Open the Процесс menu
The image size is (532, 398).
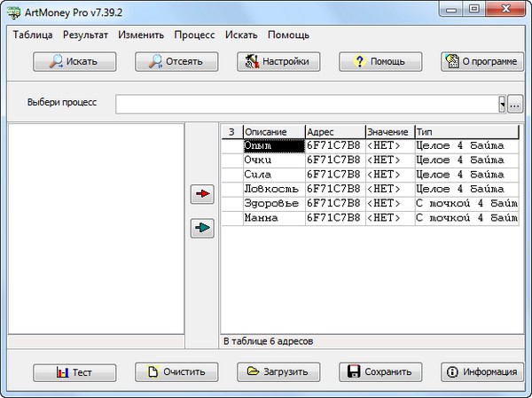click(194, 35)
